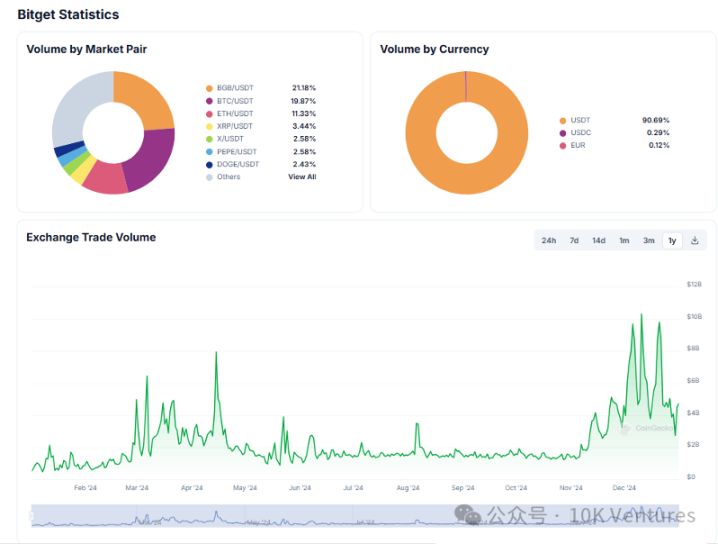Screen dimensions: 718x544
Task: Toggle the XRP/USDT legend entry
Action: click(237, 127)
